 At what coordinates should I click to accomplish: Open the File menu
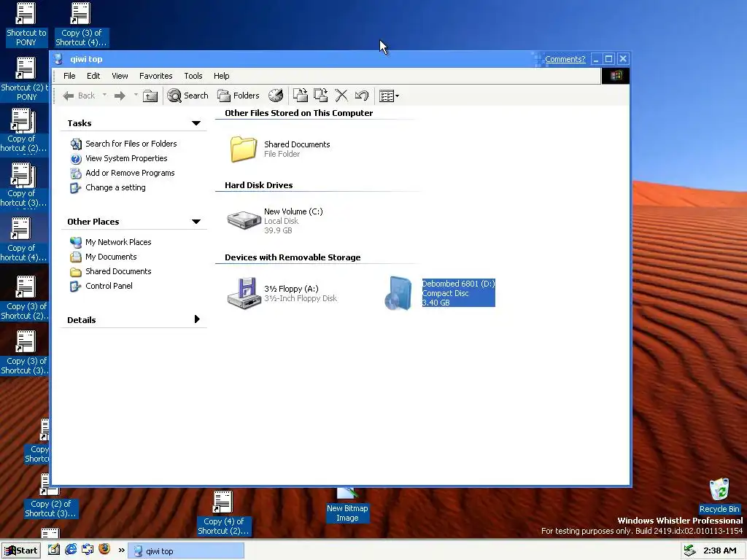(x=69, y=76)
